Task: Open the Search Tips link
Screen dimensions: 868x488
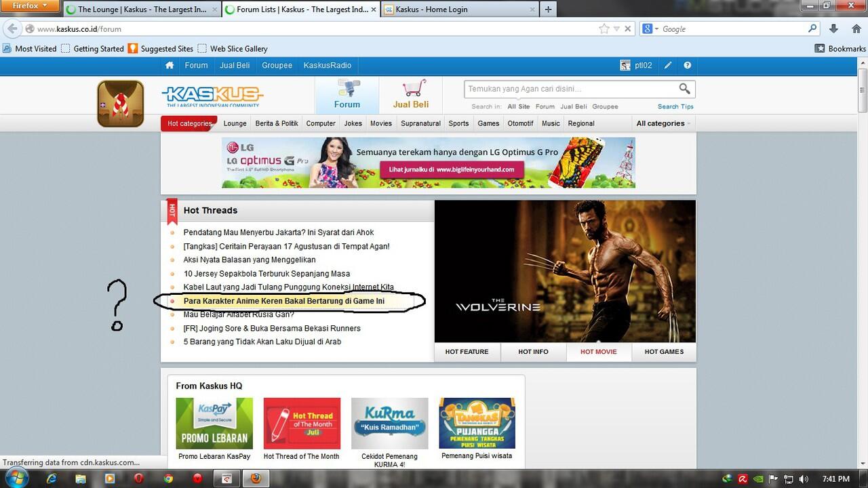Action: [x=675, y=106]
